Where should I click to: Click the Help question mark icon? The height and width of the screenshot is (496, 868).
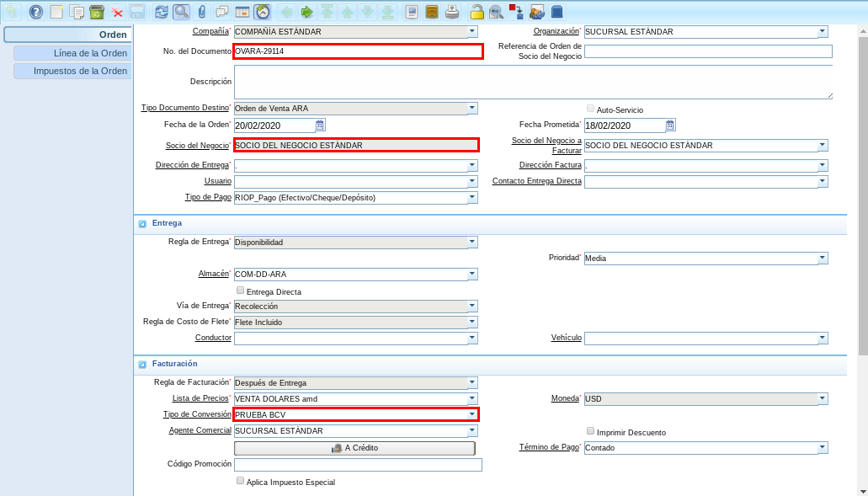coord(35,12)
